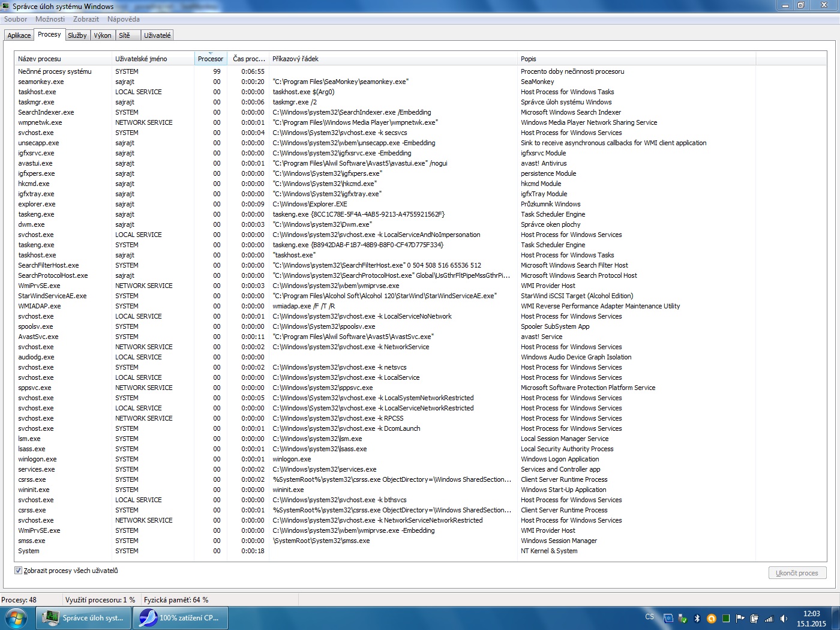
Task: Click the blue gadget tray icon
Action: coord(668,618)
